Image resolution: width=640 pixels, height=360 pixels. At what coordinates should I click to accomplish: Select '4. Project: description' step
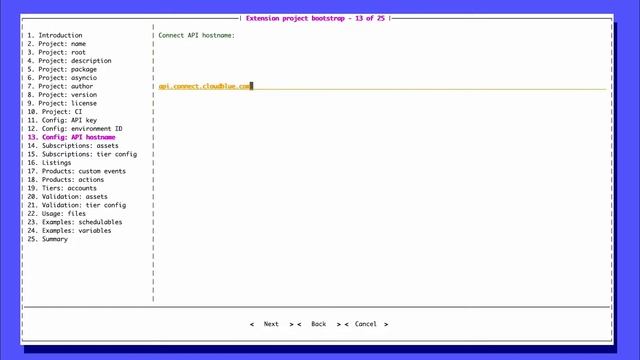(69, 61)
